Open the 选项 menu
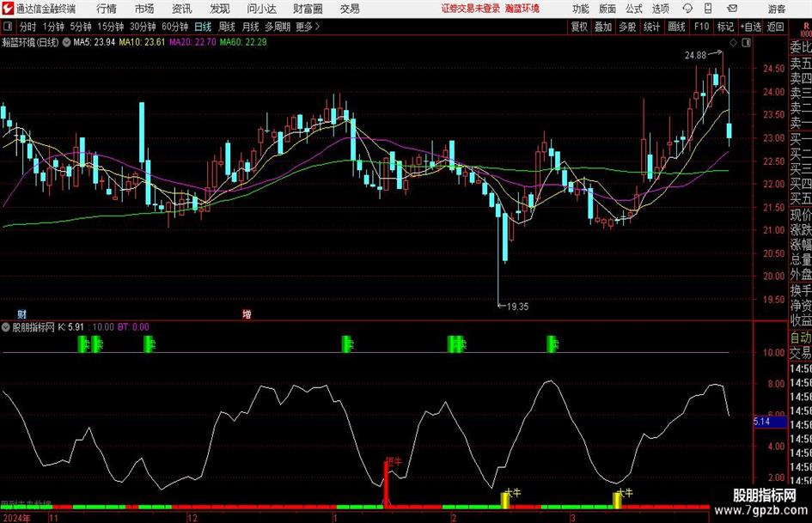Viewport: 812px width, 523px height. 660,9
